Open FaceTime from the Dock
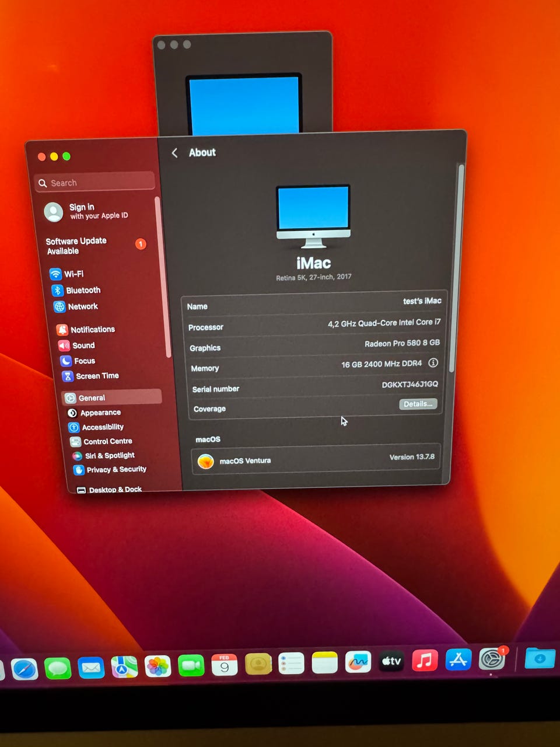 pos(191,665)
